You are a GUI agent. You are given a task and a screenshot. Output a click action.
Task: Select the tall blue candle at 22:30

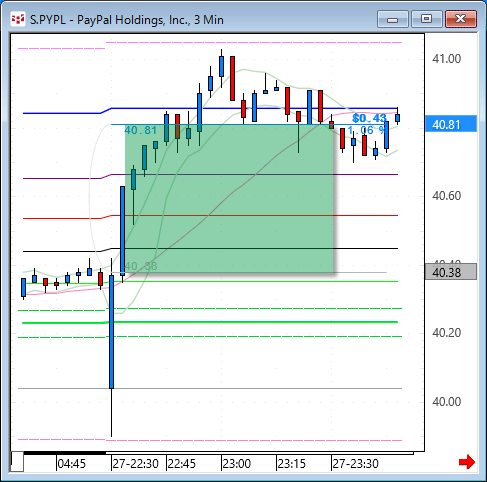point(111,332)
